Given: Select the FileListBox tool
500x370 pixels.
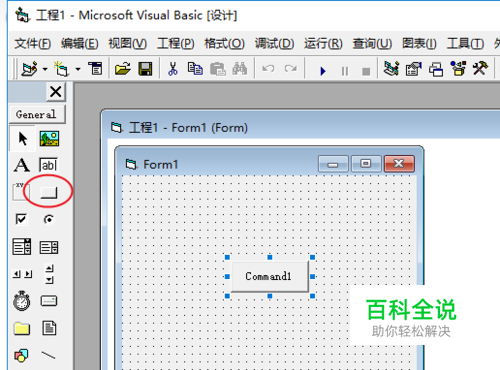Looking at the screenshot, I should tap(49, 328).
